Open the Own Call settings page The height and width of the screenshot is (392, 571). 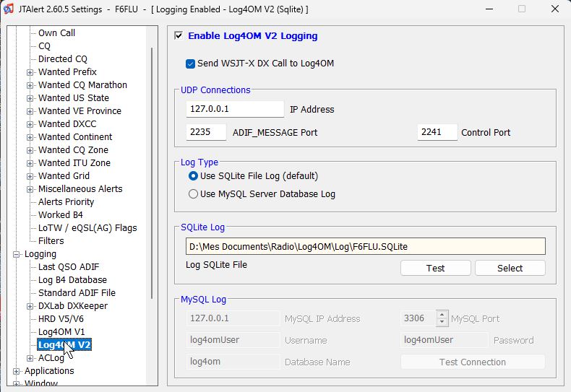point(56,33)
